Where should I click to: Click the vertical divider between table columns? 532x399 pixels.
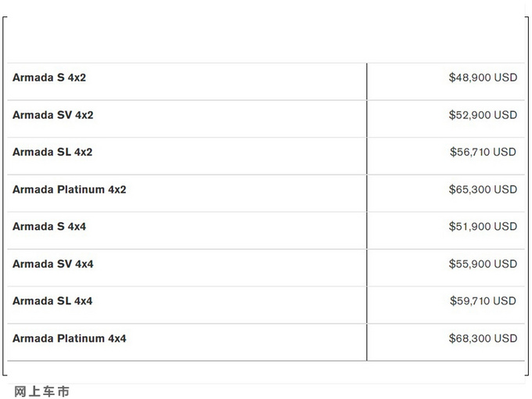[366, 211]
